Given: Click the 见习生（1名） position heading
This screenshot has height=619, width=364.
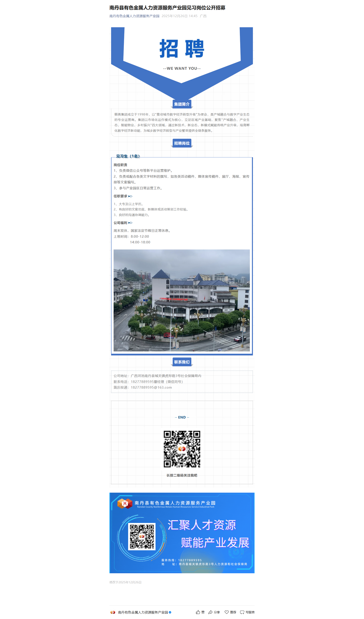Looking at the screenshot, I should 128,156.
